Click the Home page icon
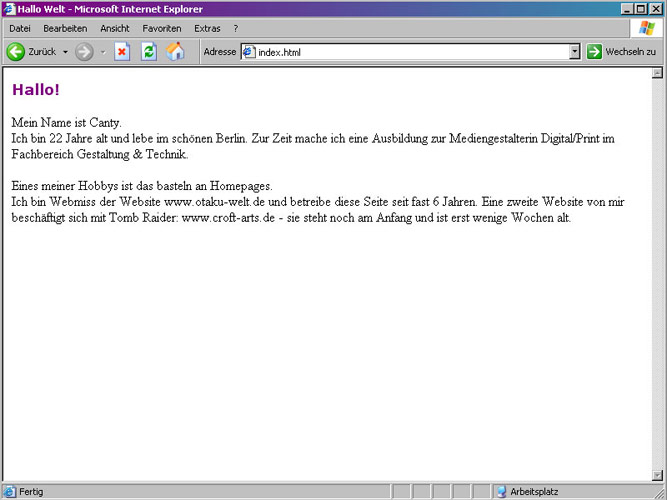667x500 pixels. tap(175, 51)
